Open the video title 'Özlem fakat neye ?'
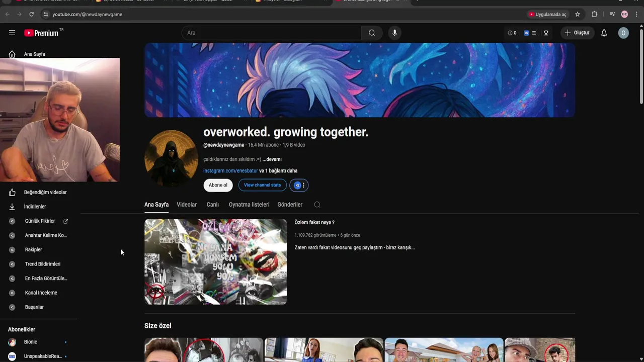 click(314, 222)
